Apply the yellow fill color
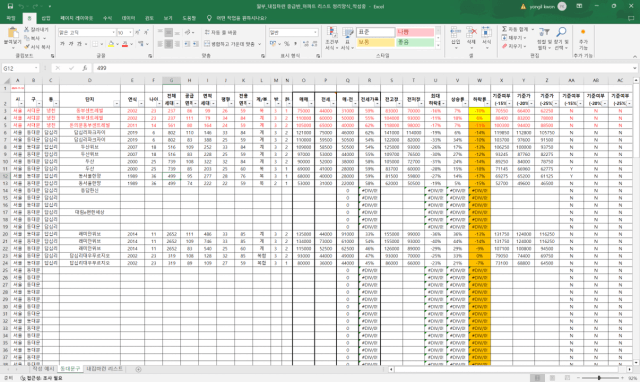640x382 pixels. [x=111, y=44]
